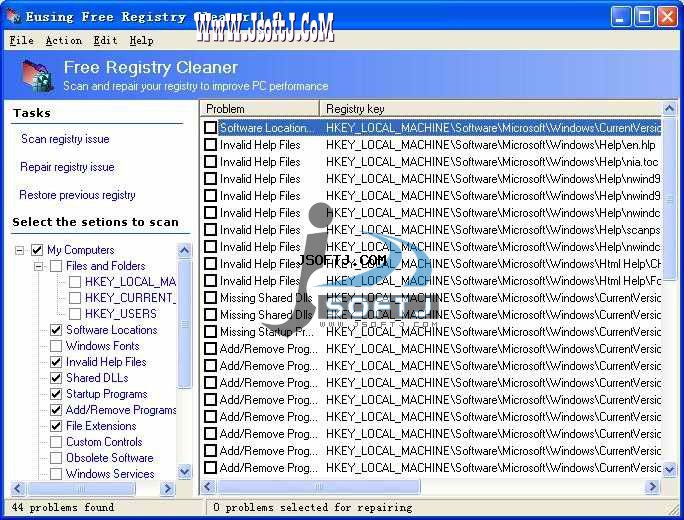Check the nia.toc Invalid Help Files row

(210, 161)
